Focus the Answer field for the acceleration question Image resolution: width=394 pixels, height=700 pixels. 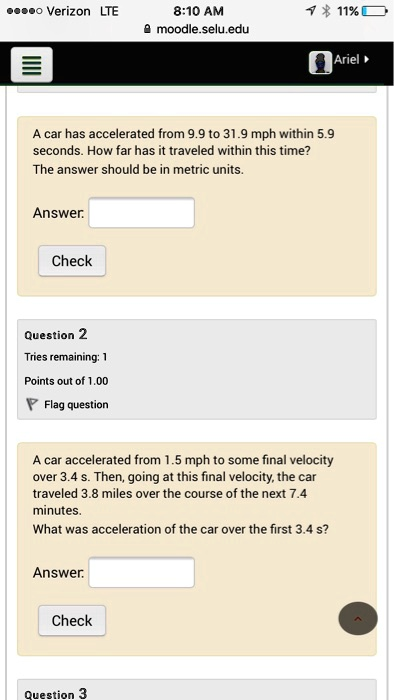coord(141,572)
